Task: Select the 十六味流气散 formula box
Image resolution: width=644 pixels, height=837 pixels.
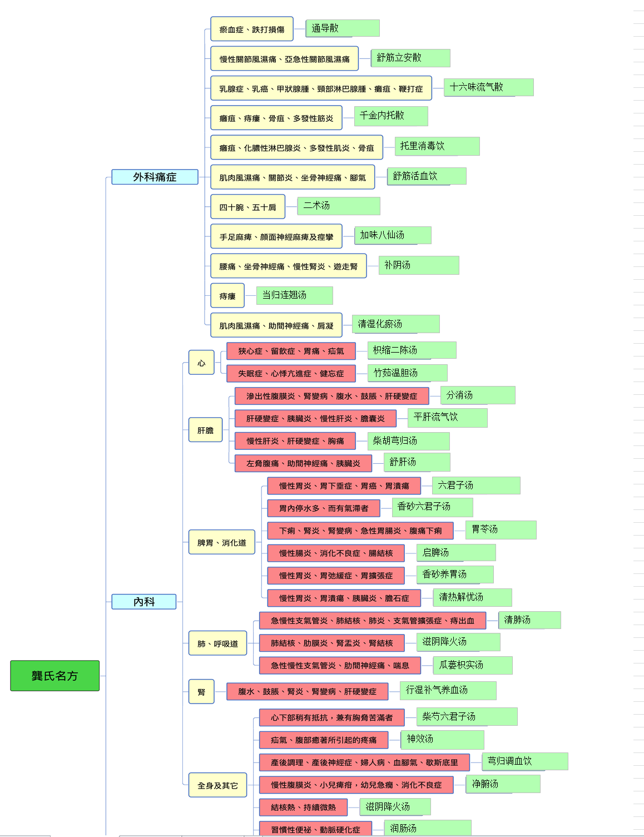Action: [488, 87]
